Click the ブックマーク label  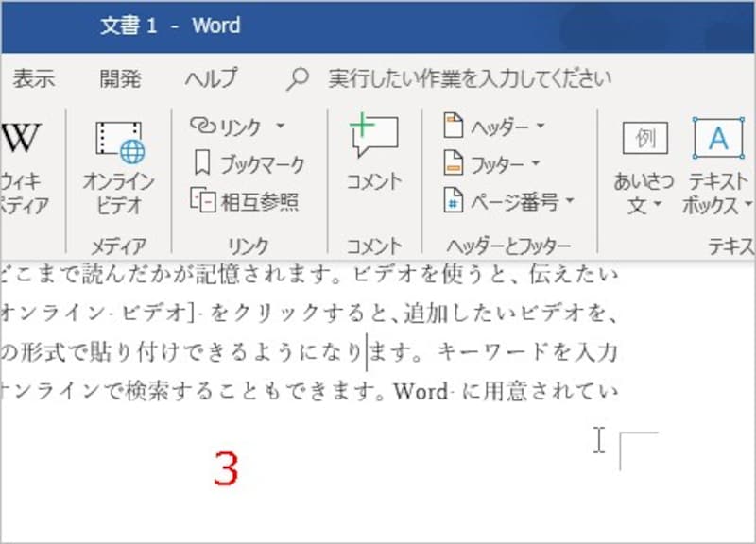click(x=263, y=164)
